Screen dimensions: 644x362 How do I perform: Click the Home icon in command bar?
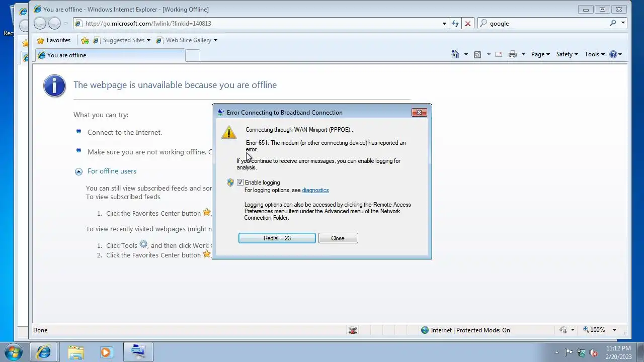click(455, 54)
